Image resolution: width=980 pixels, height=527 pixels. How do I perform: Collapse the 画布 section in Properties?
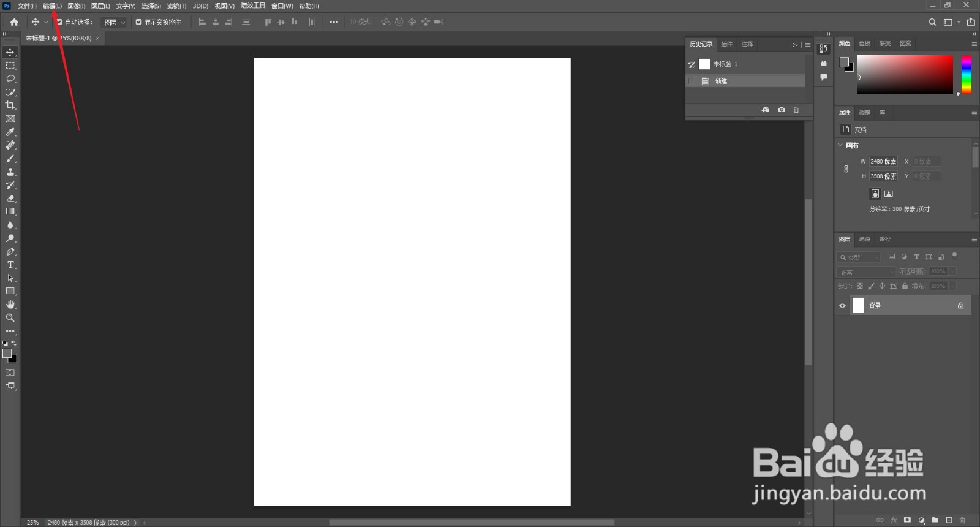pos(840,145)
